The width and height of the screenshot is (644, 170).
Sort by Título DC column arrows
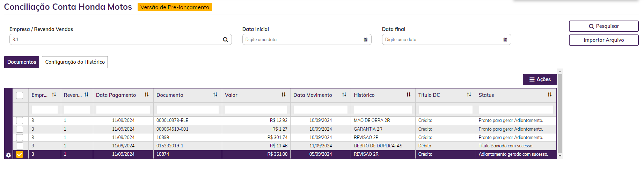pyautogui.click(x=469, y=95)
